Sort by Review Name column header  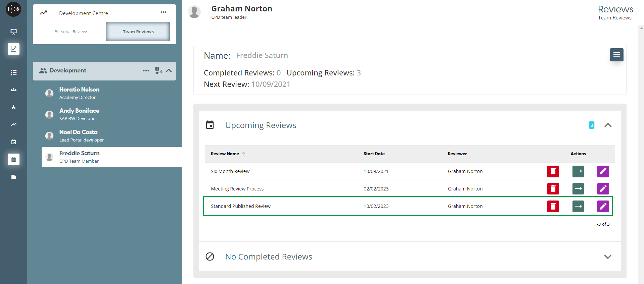[x=225, y=154]
